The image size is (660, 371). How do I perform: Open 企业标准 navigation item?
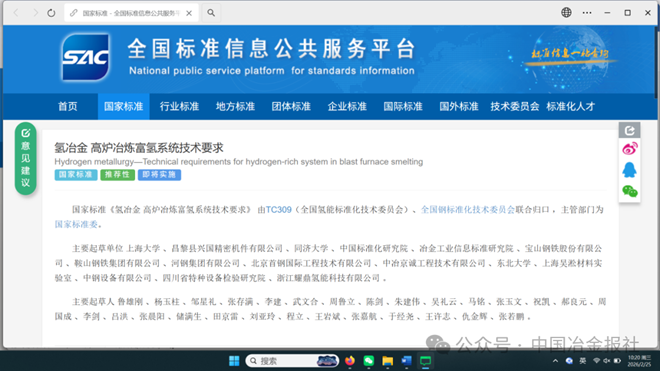347,107
